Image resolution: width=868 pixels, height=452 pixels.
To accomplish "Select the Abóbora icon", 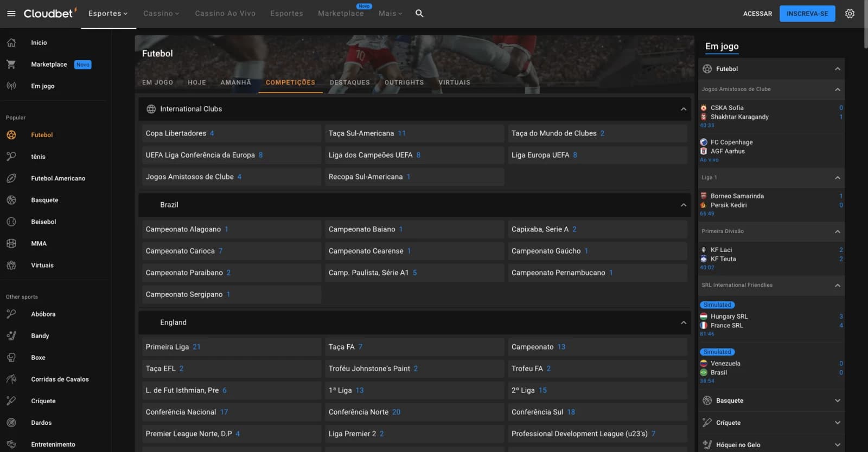I will (11, 314).
